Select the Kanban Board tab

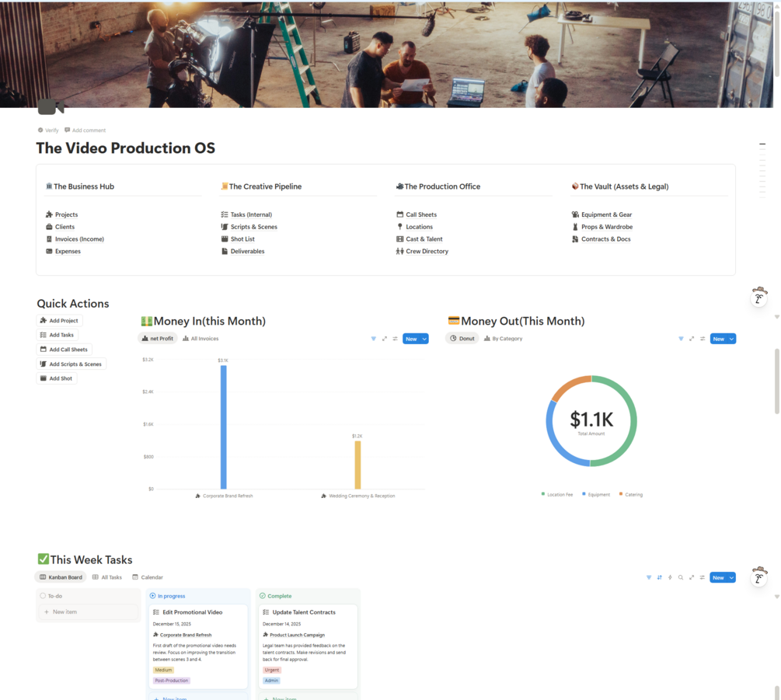coord(61,577)
